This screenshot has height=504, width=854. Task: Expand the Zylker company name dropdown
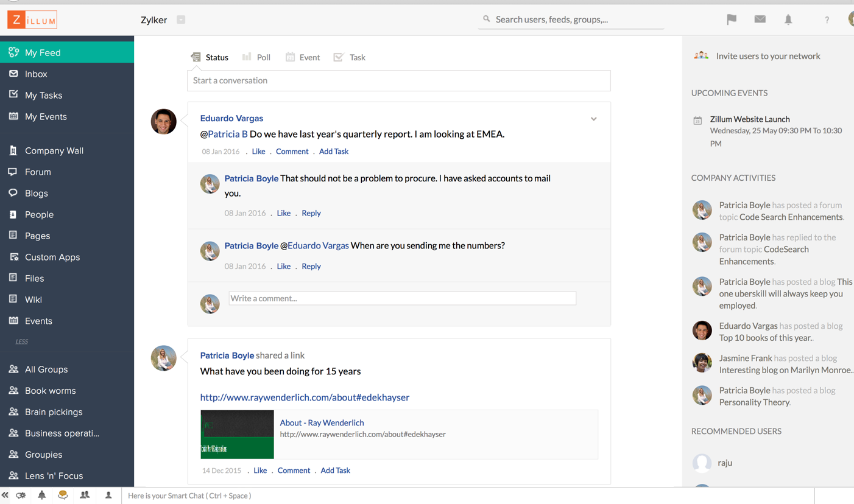tap(180, 19)
